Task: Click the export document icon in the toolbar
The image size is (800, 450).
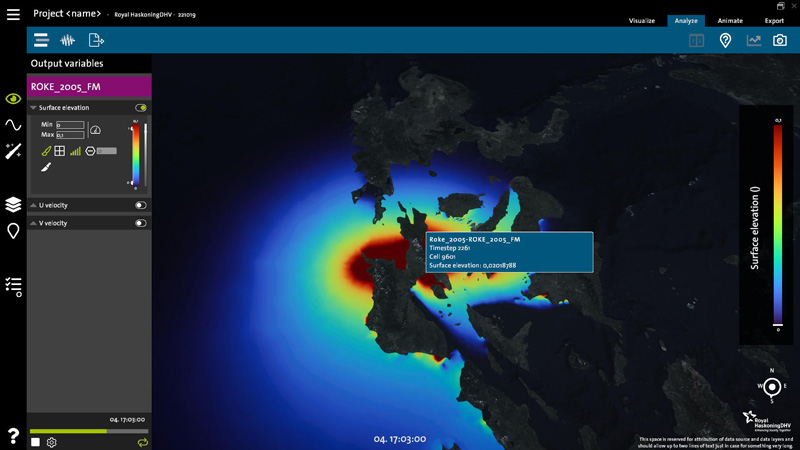Action: 96,40
